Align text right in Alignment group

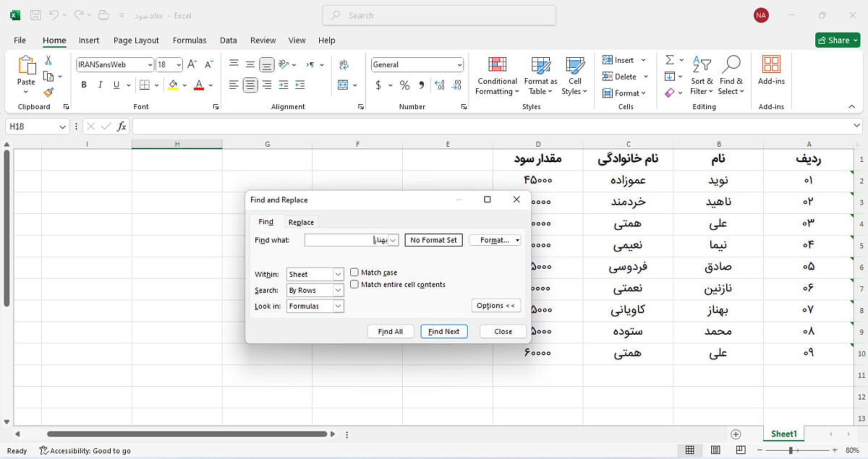click(x=267, y=85)
